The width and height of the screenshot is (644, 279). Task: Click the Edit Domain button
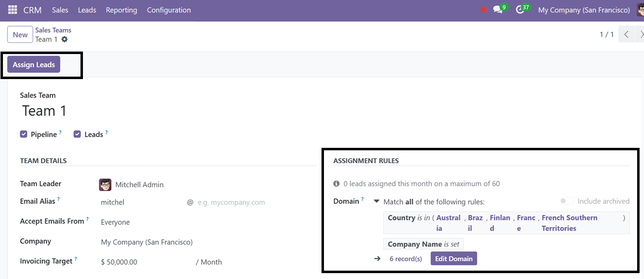[x=454, y=258]
